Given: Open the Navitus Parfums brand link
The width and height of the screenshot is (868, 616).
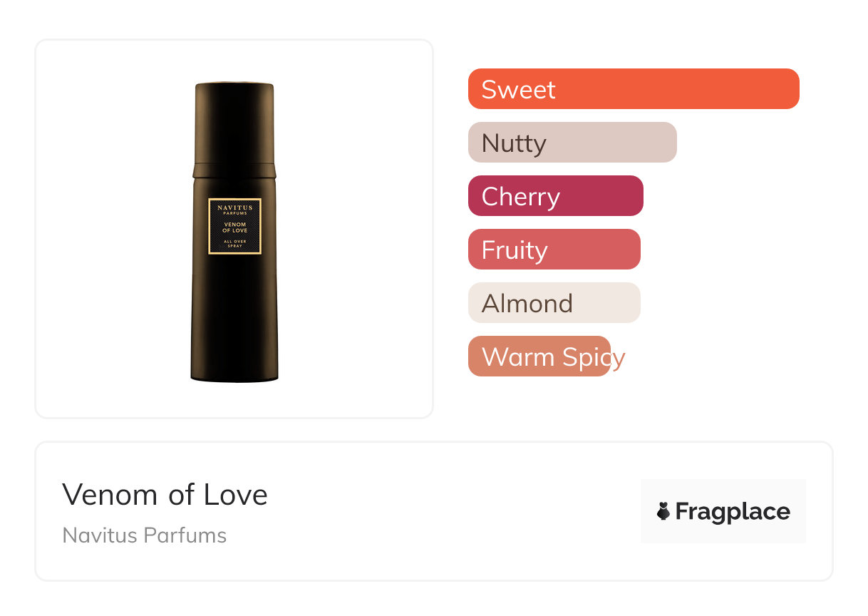Looking at the screenshot, I should click(145, 535).
